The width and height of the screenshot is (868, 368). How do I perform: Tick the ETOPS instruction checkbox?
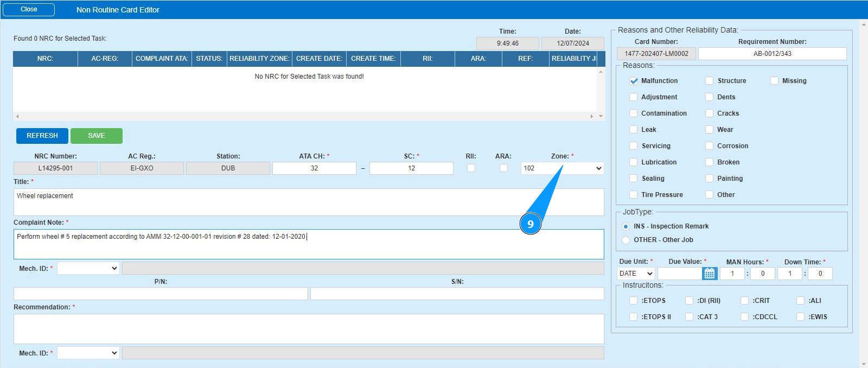click(x=633, y=301)
